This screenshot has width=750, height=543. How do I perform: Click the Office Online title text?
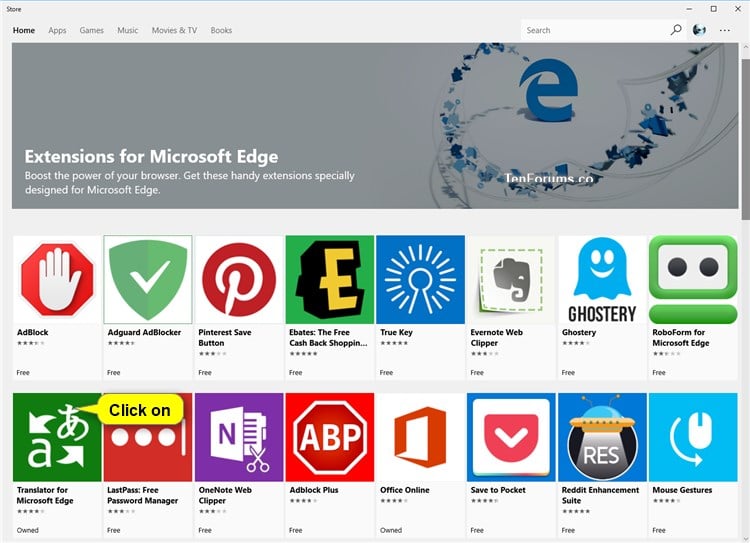click(x=405, y=490)
